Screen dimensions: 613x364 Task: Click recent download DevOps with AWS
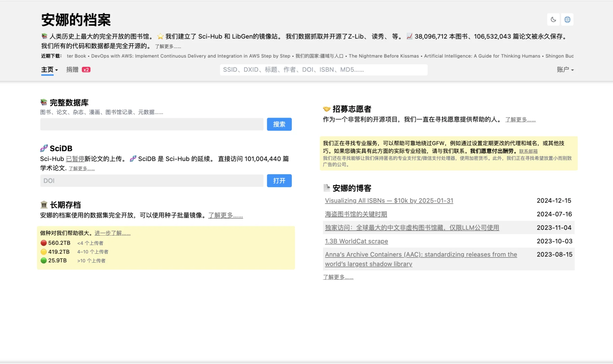(191, 56)
